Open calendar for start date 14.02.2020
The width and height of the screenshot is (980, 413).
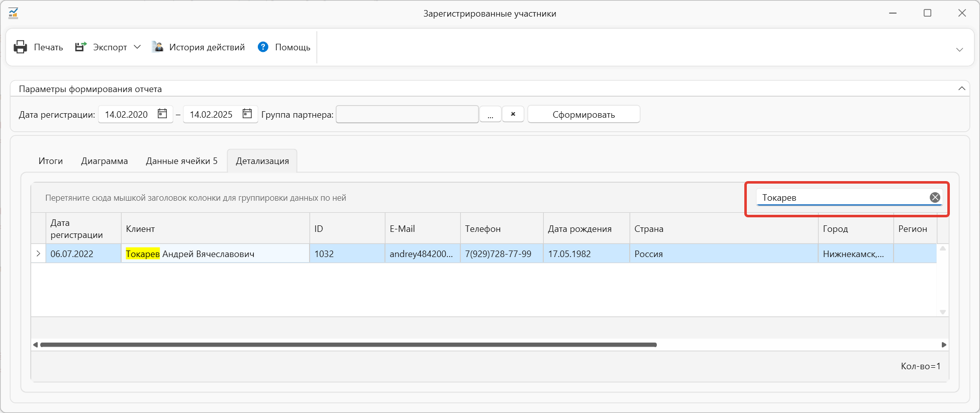(162, 114)
